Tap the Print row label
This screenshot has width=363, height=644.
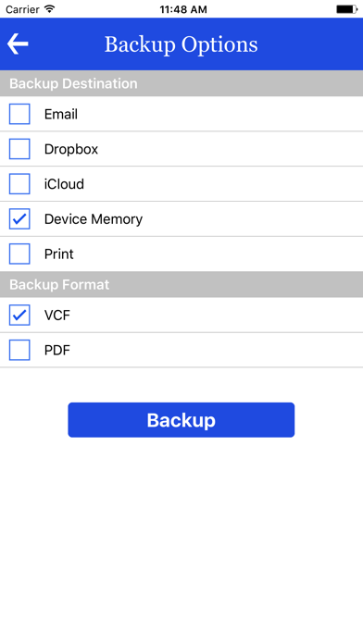click(58, 254)
